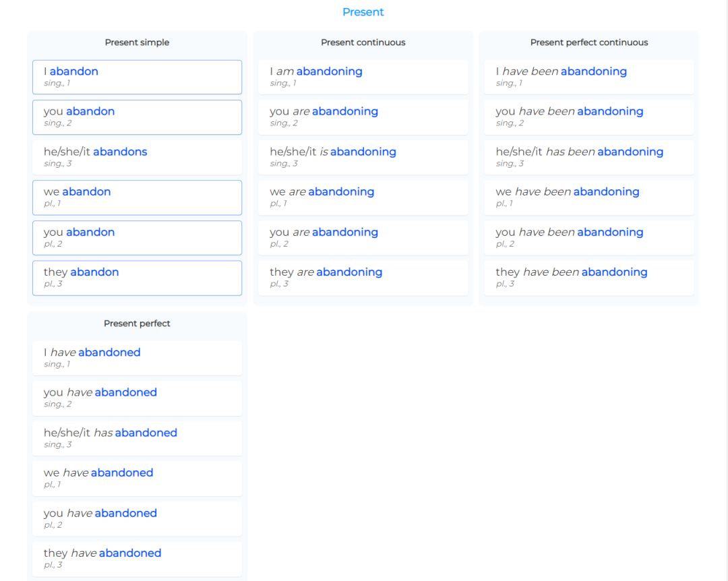Open the Present heading link at top
This screenshot has height=581, width=728.
pyautogui.click(x=363, y=11)
